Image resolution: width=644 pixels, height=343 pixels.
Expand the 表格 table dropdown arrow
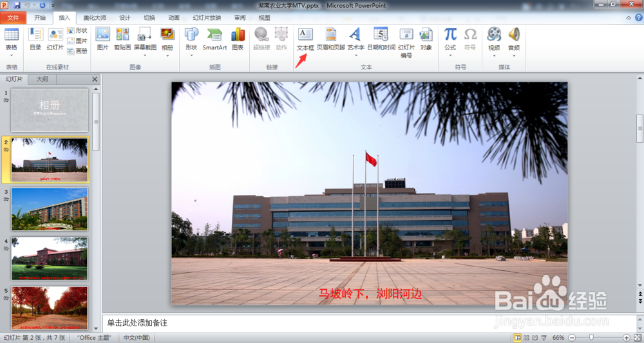[x=12, y=55]
